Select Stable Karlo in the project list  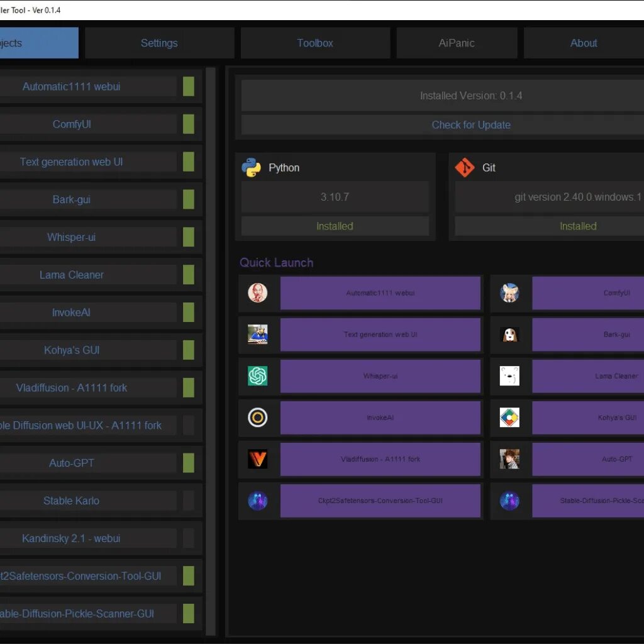88,501
